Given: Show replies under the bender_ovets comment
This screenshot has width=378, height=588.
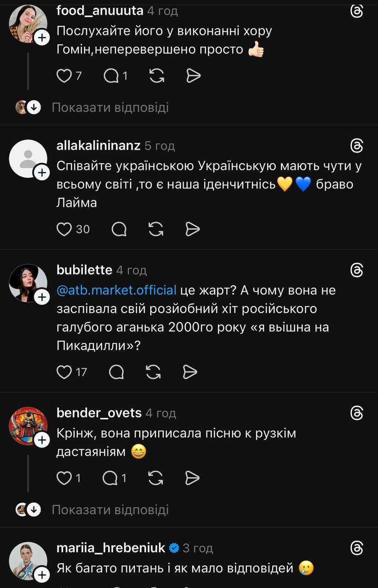Looking at the screenshot, I should (110, 509).
